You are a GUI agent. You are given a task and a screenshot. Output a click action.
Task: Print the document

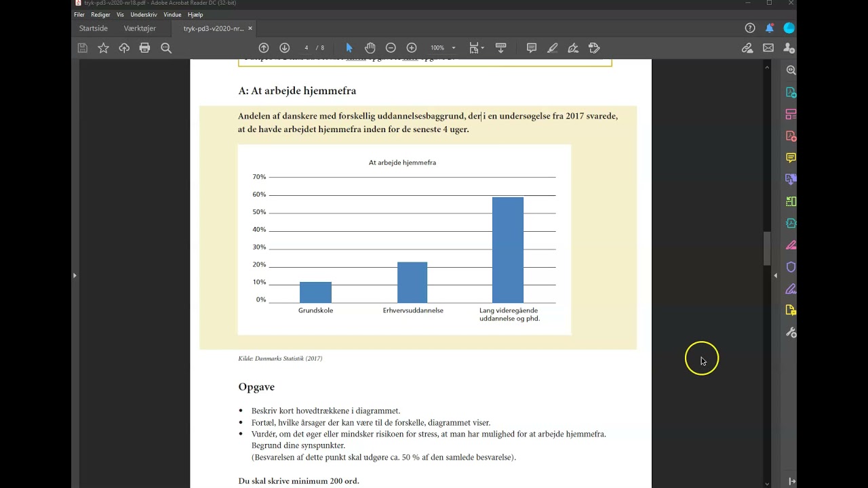(x=144, y=48)
